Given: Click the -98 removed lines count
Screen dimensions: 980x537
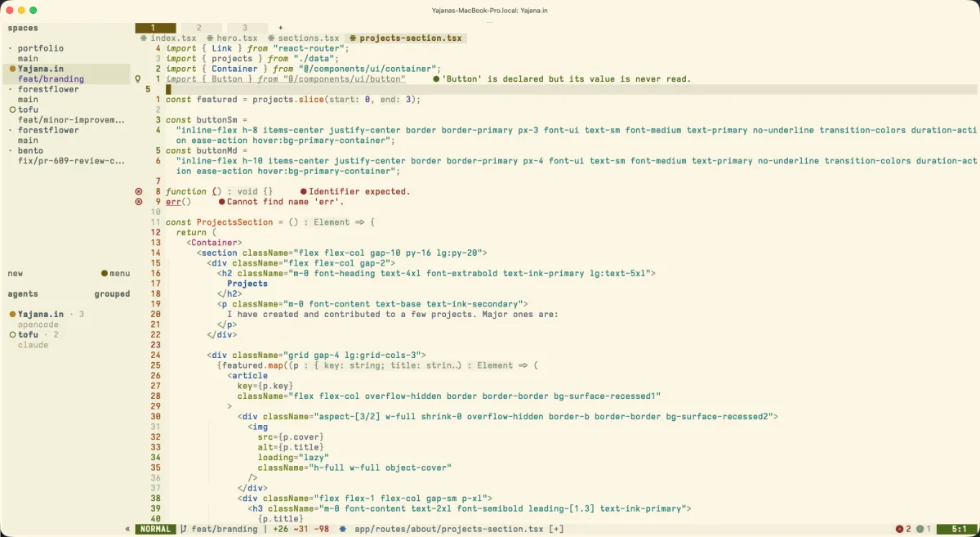Looking at the screenshot, I should (321, 529).
